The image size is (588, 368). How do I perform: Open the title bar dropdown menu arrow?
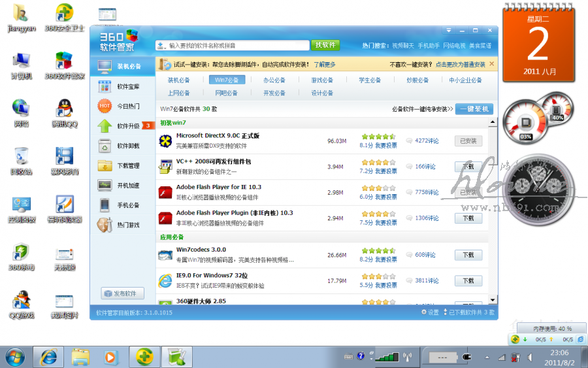449,31
